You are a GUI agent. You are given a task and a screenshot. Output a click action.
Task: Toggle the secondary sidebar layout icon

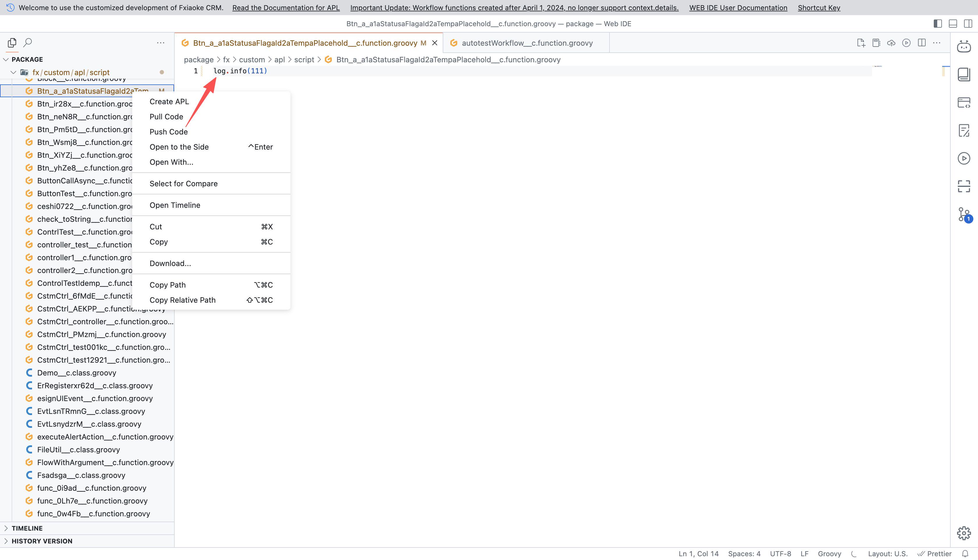[x=968, y=24]
